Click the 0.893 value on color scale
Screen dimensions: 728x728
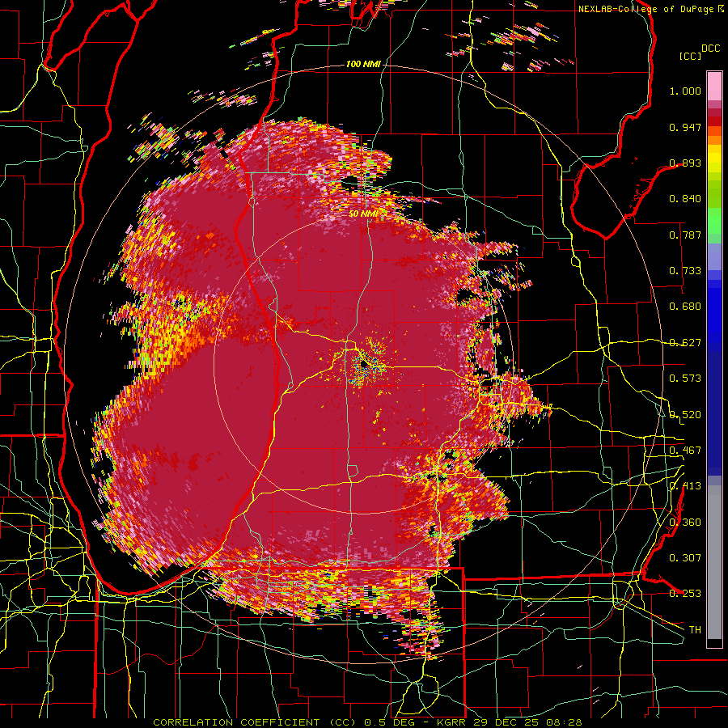(685, 163)
